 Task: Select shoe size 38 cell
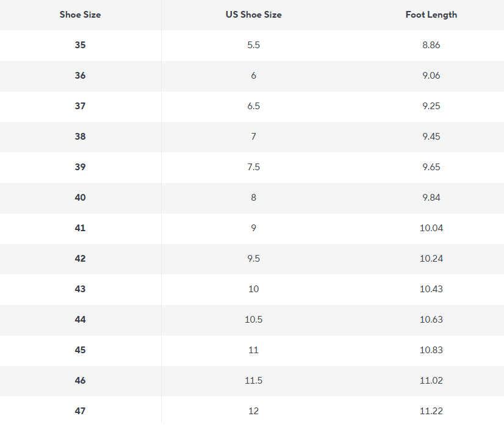click(81, 137)
